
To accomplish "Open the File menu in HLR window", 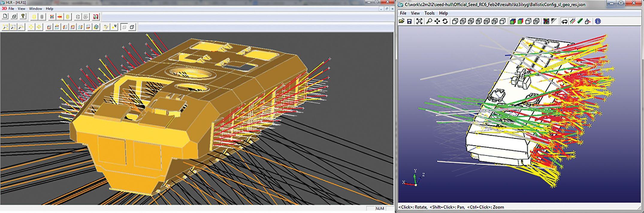I will click(x=11, y=9).
